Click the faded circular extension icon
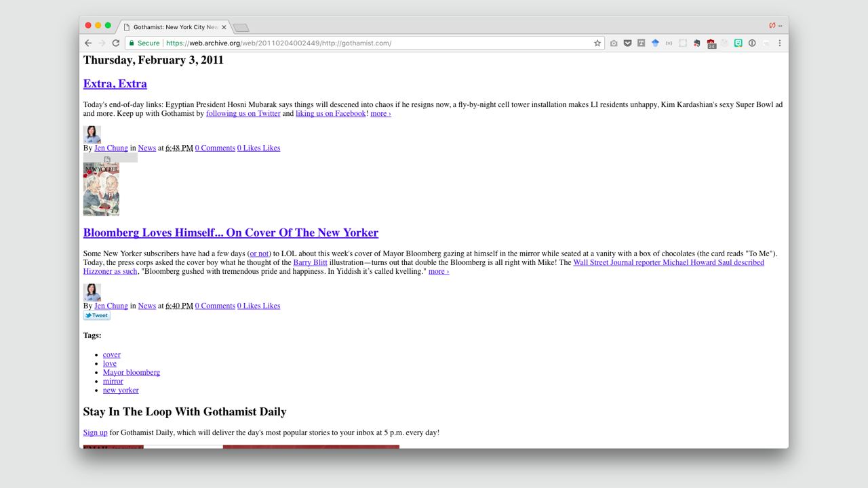868x488 pixels. (x=724, y=43)
